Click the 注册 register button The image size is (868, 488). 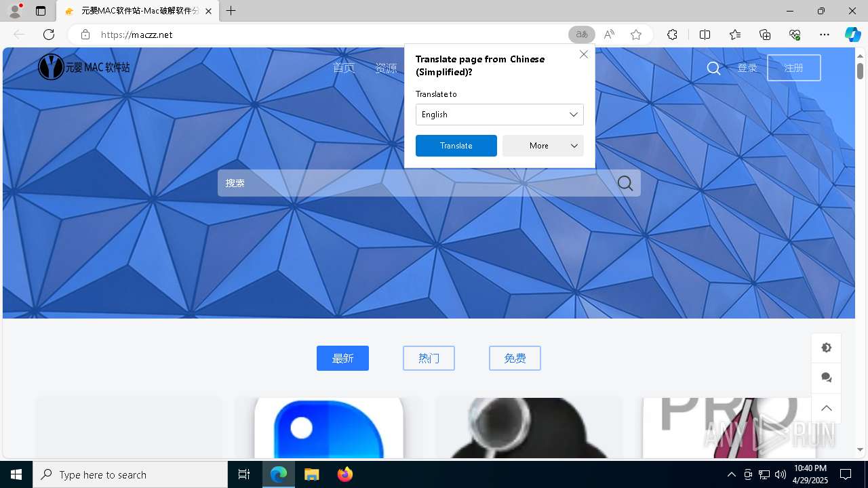[794, 68]
